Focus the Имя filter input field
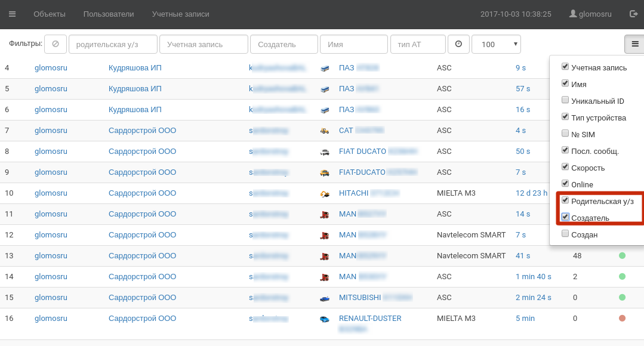 point(353,44)
